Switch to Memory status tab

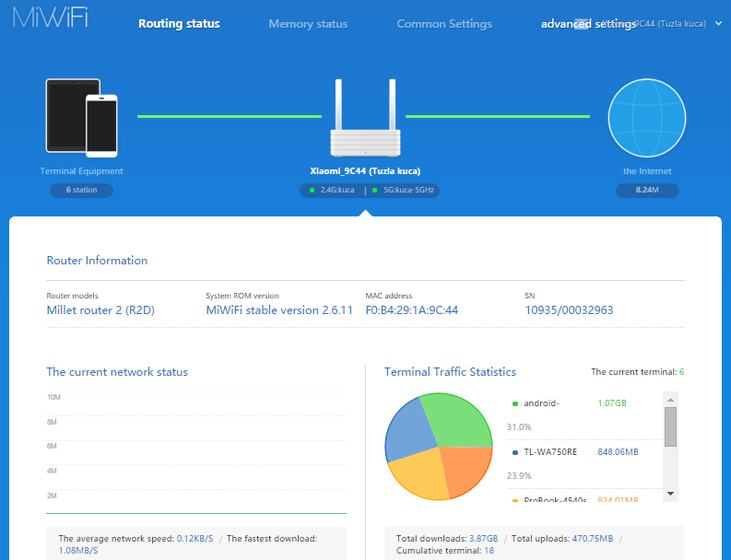(308, 24)
